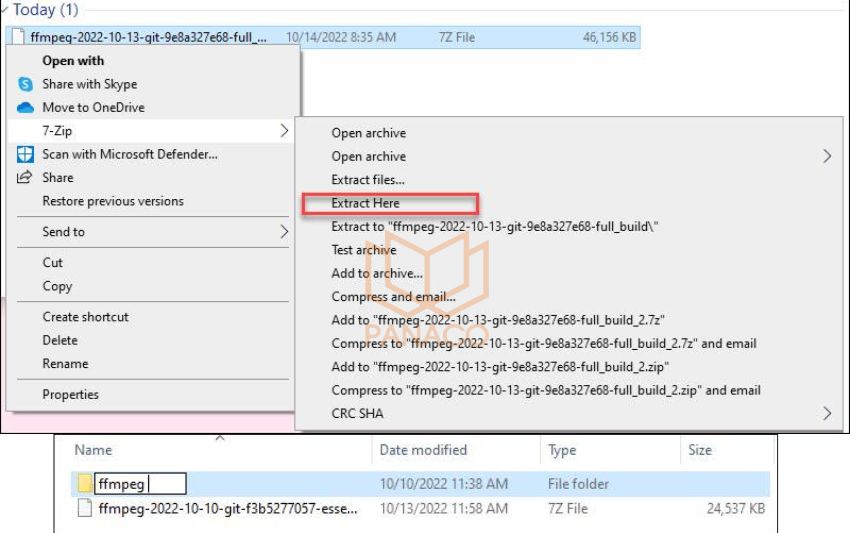Select Extract files... in 7-Zip submenu
Screen dimensions: 850x533
pos(368,179)
